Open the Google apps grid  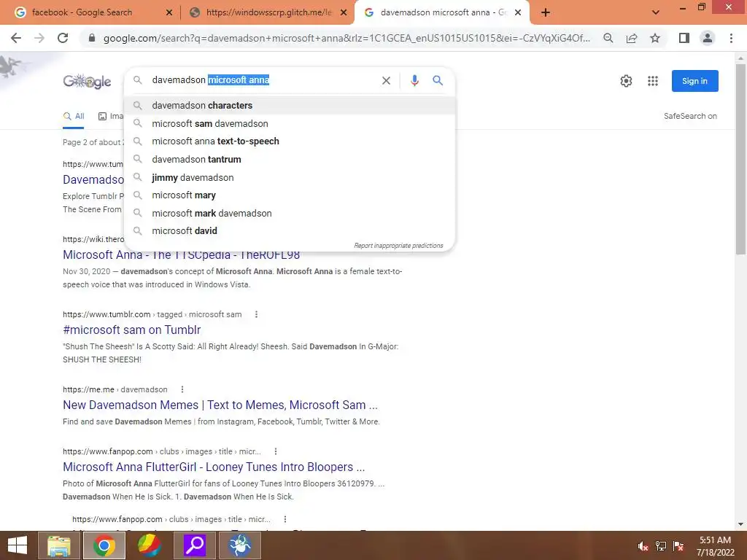click(653, 81)
